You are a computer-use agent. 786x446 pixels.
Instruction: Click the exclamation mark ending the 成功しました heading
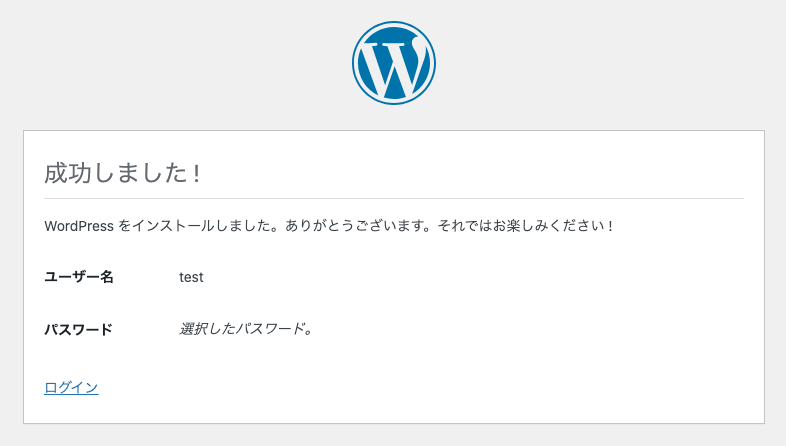click(197, 173)
